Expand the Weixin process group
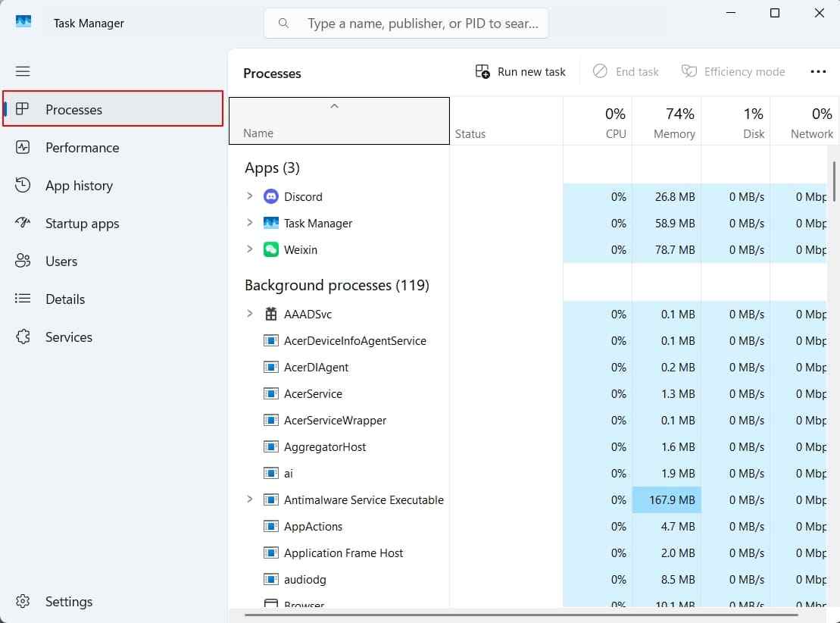Screen dimensions: 840x623 (x=250, y=249)
